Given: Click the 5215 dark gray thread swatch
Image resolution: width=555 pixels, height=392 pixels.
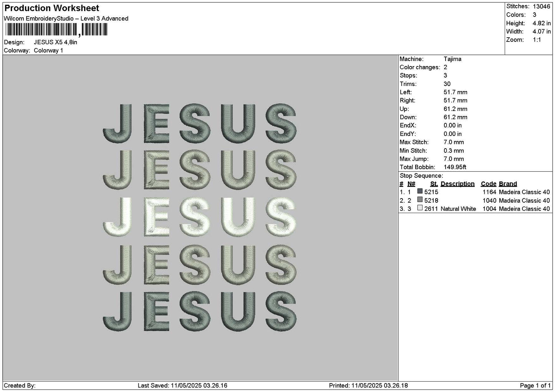Looking at the screenshot, I should [420, 192].
